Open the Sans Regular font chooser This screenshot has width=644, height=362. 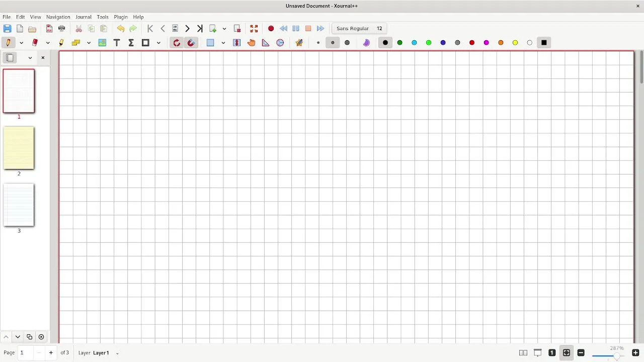tap(359, 29)
